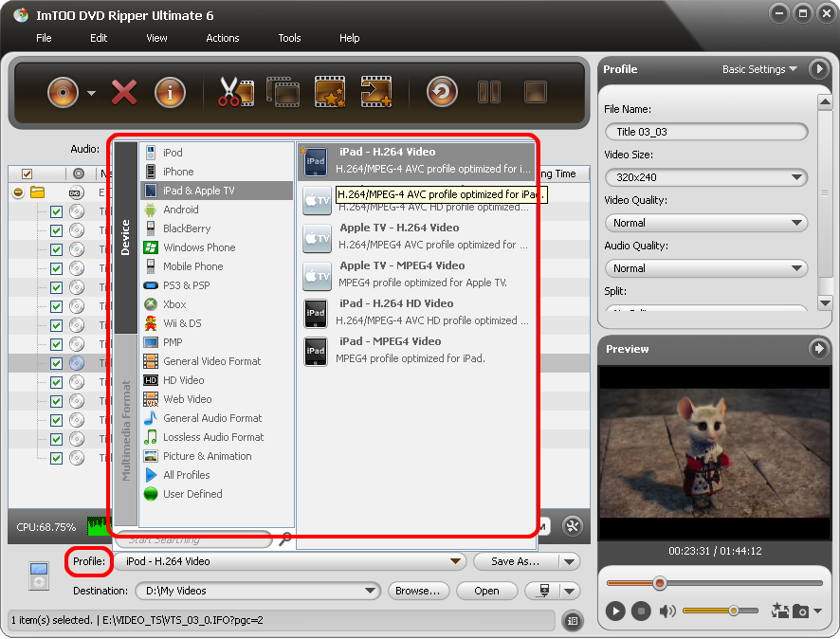Open the wrench tools icon
Screen dimensions: 840x639
573,526
